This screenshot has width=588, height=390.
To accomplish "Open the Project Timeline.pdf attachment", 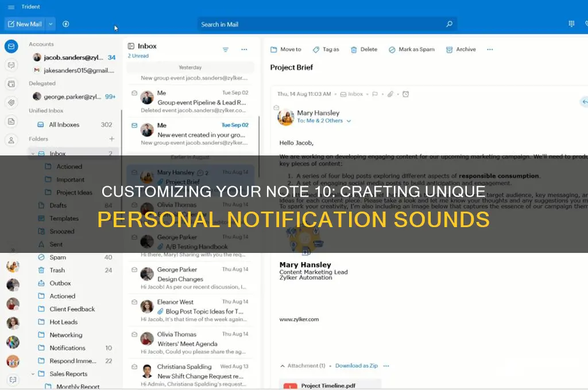I will pos(330,385).
